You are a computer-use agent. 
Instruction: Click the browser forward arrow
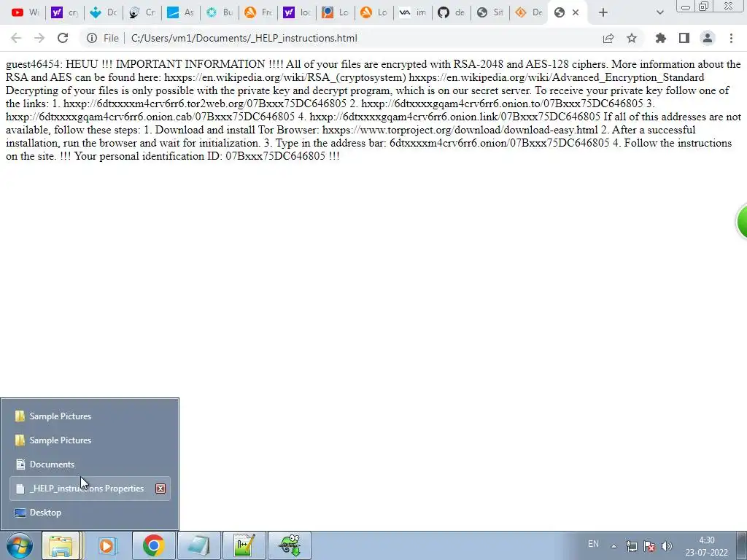coord(39,38)
